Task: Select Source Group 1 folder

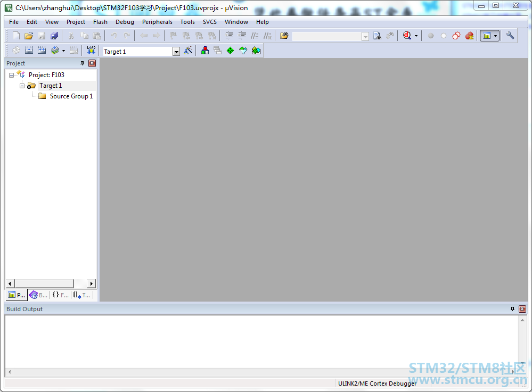Action: pos(71,96)
